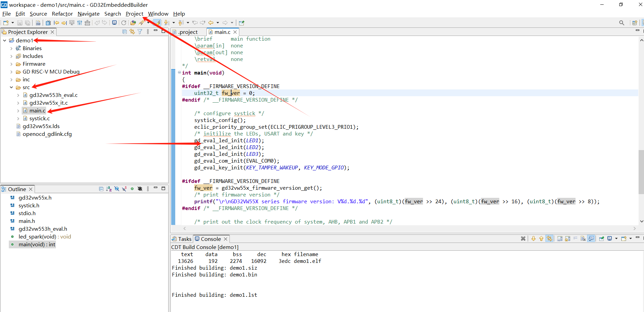The width and height of the screenshot is (644, 312).
Task: Open the Project Explorer filter icon
Action: [140, 32]
